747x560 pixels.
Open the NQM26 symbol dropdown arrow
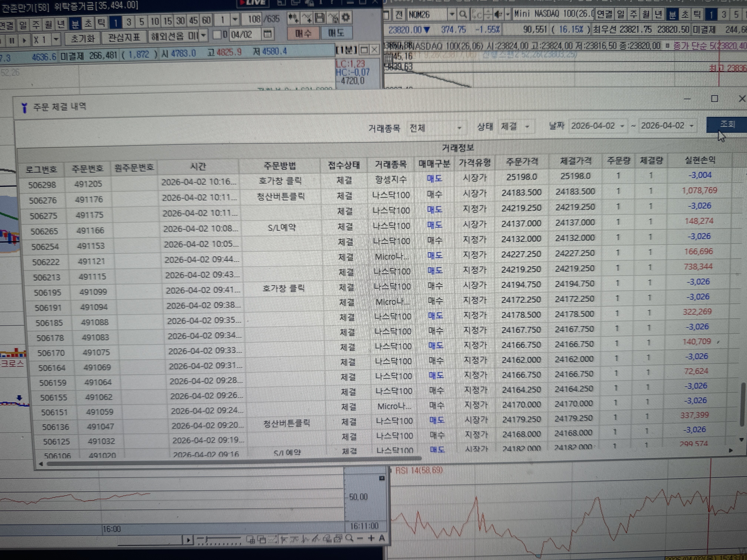452,14
